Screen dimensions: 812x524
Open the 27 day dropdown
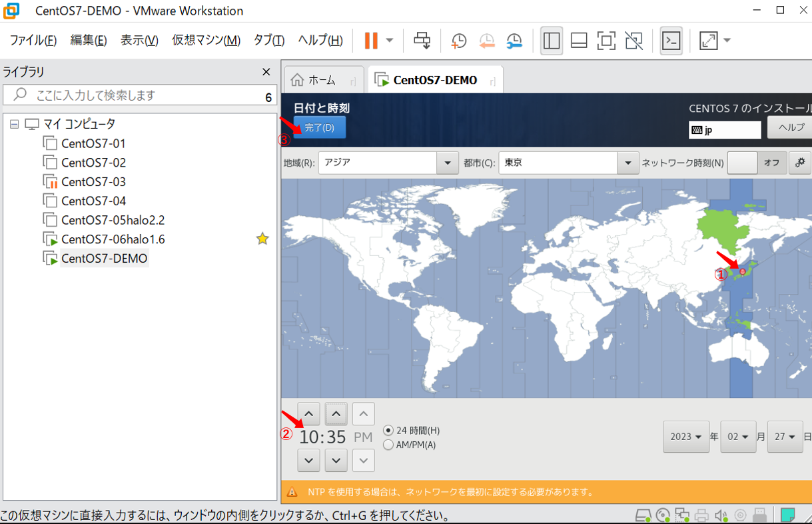(x=785, y=437)
